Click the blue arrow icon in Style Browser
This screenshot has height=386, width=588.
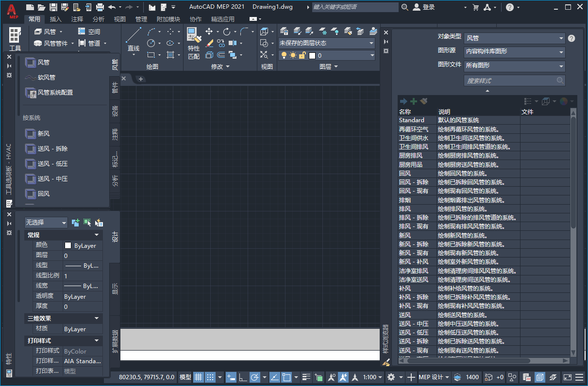pos(403,101)
